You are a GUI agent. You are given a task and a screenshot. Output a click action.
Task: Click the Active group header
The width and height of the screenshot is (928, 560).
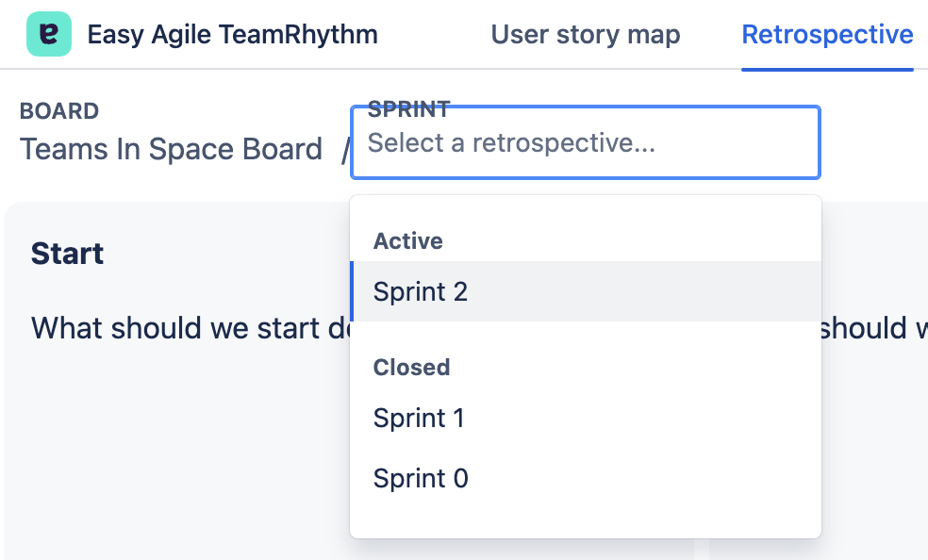tap(408, 241)
